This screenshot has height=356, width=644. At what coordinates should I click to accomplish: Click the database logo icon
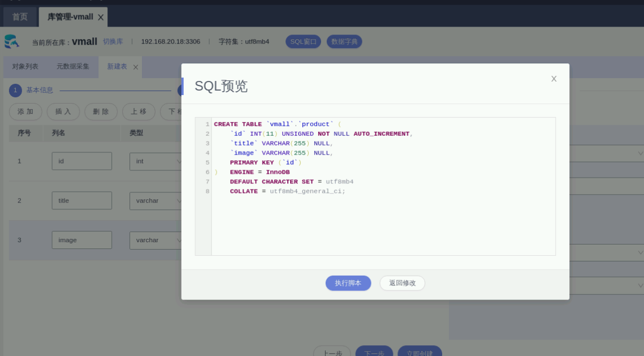tap(12, 41)
